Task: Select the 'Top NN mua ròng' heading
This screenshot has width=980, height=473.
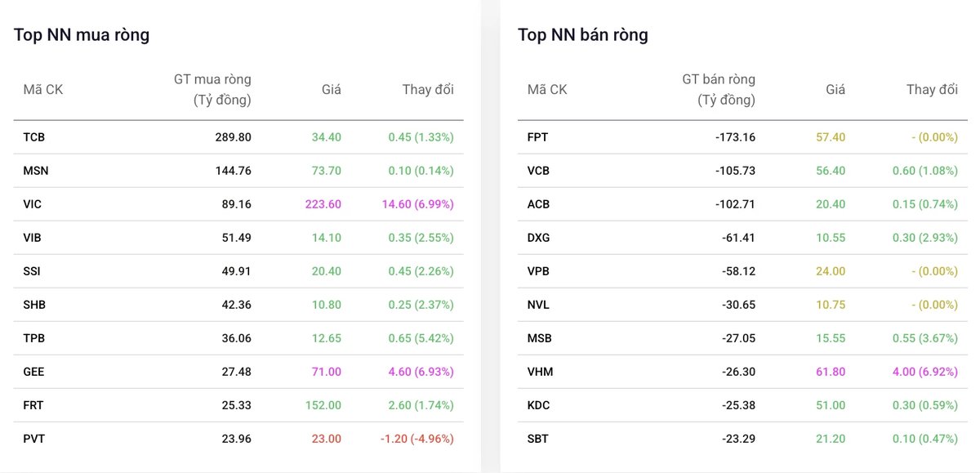Action: 82,35
